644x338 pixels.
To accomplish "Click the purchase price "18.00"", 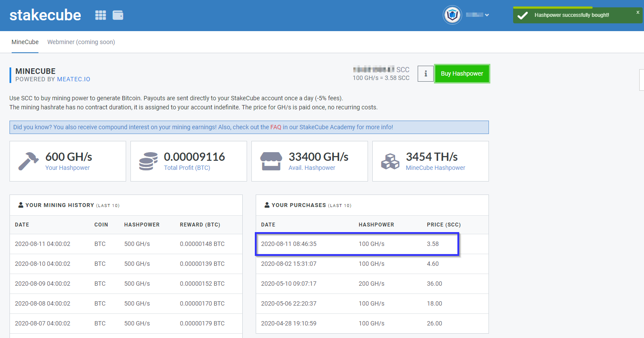I will (435, 304).
